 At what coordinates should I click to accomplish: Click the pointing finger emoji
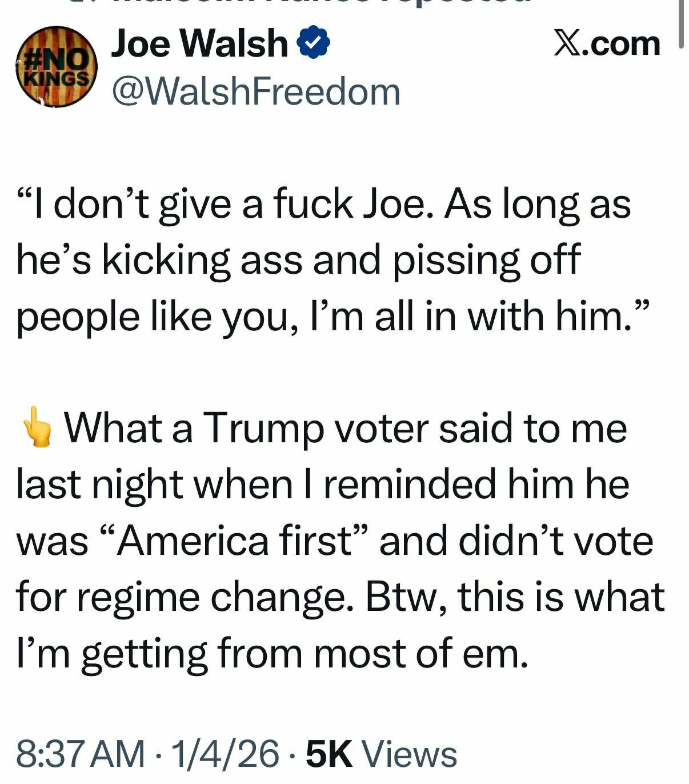point(37,427)
